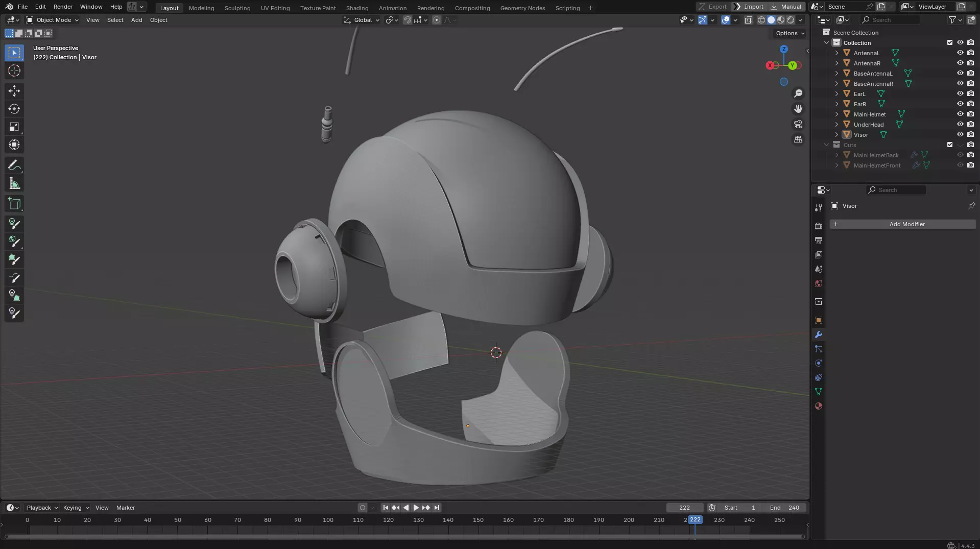Open the Output properties tab
This screenshot has height=549, width=980.
click(819, 240)
